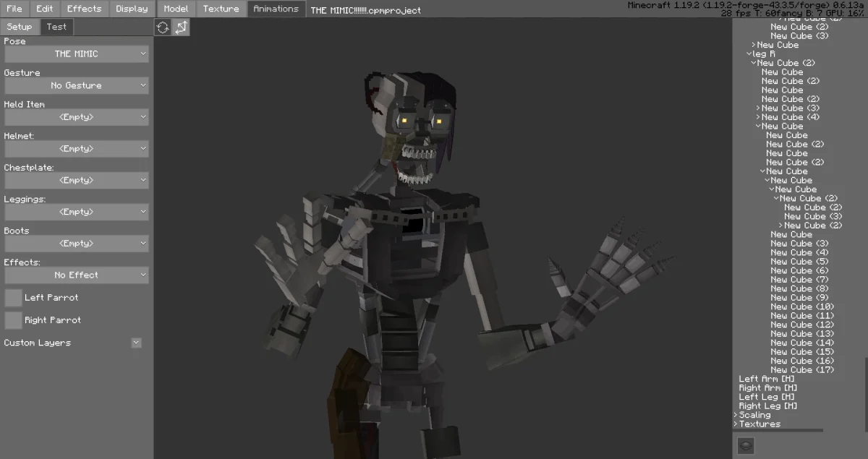
Task: Select New Cube (8) in the tree
Action: (x=799, y=289)
